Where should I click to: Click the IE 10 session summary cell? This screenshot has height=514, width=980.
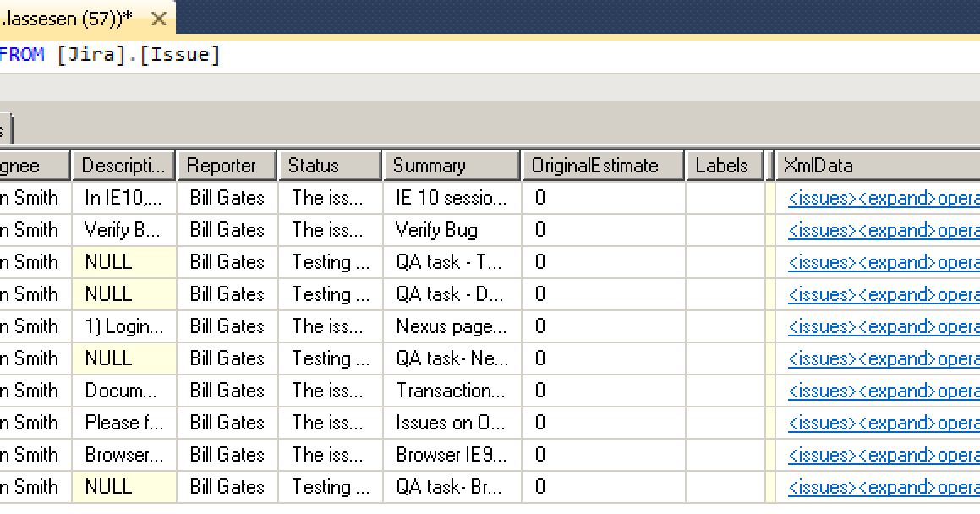click(451, 198)
